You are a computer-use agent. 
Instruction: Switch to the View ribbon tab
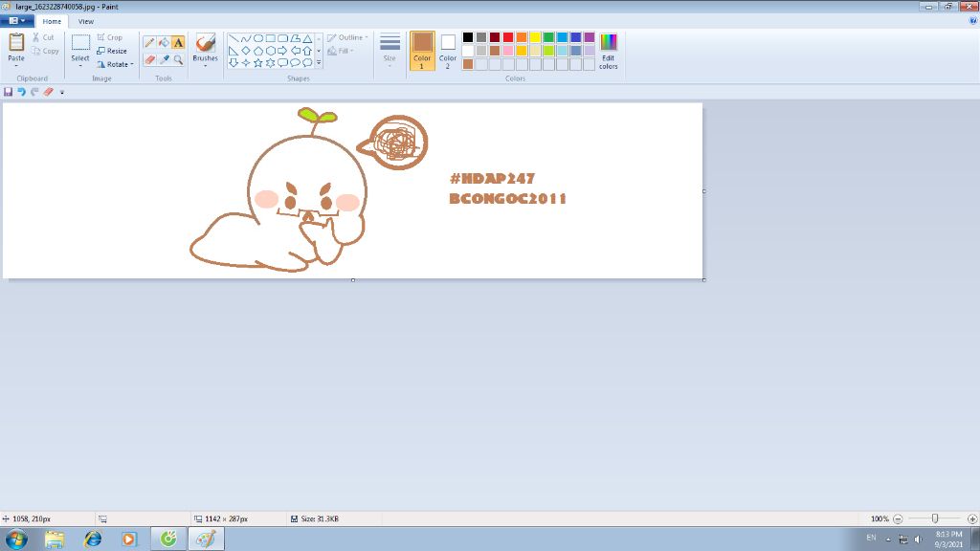86,21
